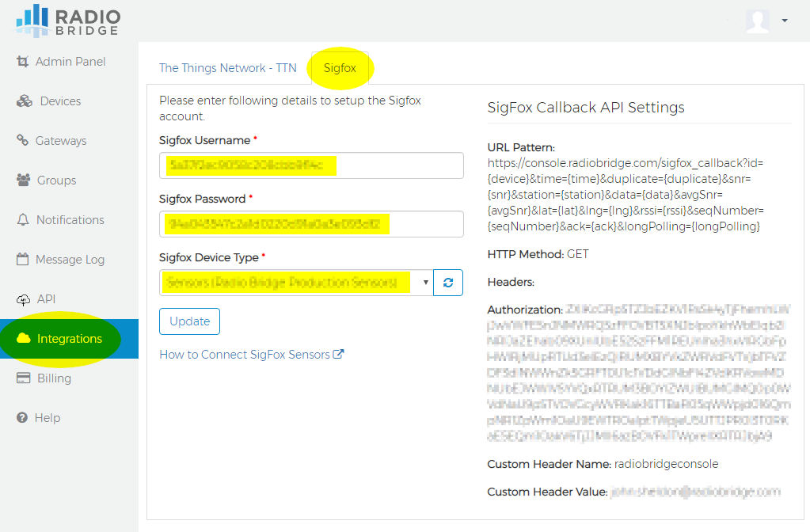Viewport: 810px width, 532px height.
Task: Click the Admin Panel crop icon
Action: 23,62
